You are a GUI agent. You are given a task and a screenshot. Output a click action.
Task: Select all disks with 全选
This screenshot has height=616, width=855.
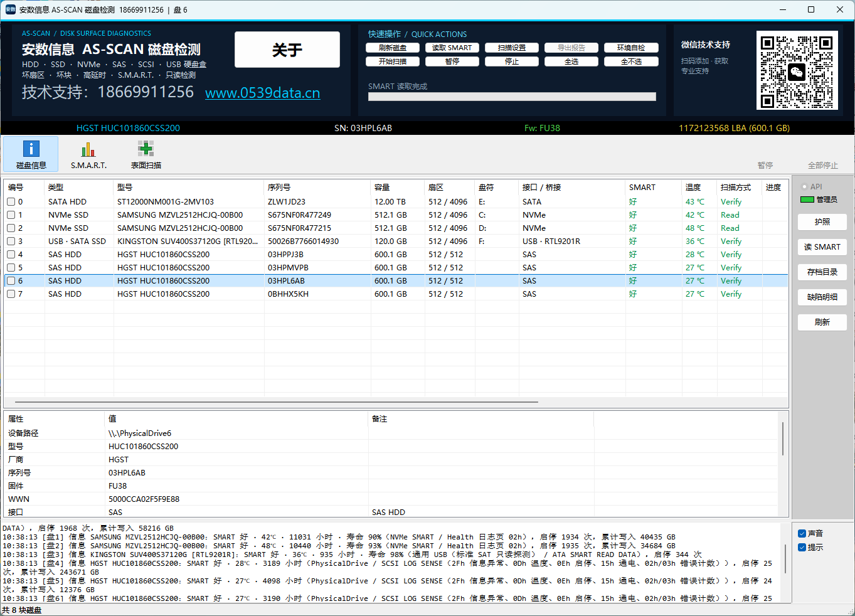coord(571,61)
